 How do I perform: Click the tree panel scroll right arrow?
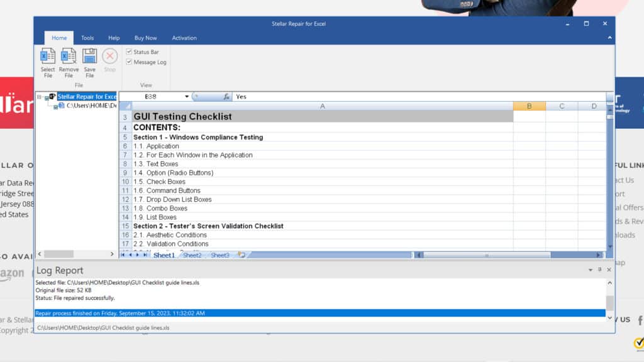point(112,254)
